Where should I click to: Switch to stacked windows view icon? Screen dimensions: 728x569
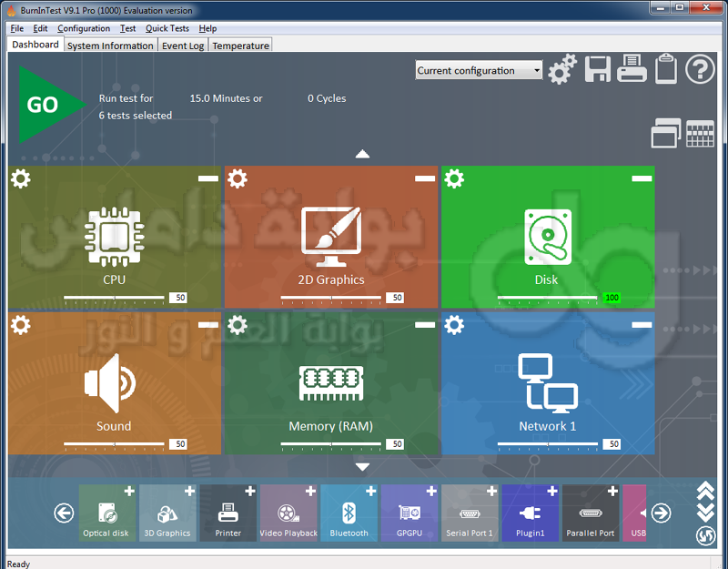click(x=666, y=133)
